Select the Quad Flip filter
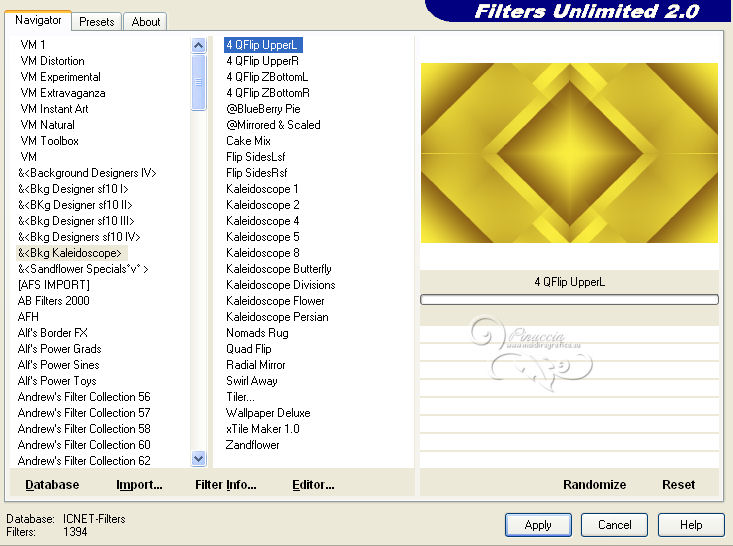 pyautogui.click(x=249, y=349)
